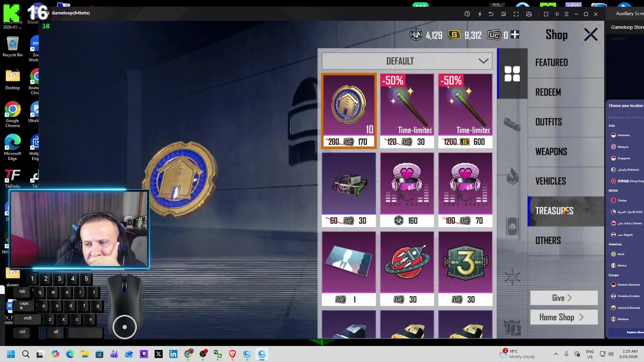Open taskbar clock showing 1:25 AM

pyautogui.click(x=627, y=354)
